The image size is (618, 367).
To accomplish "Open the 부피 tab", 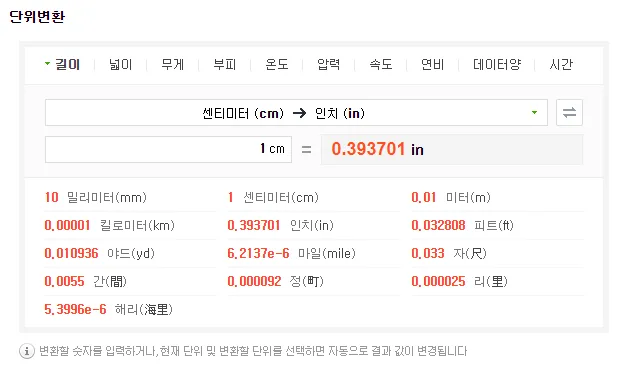I will (x=225, y=64).
